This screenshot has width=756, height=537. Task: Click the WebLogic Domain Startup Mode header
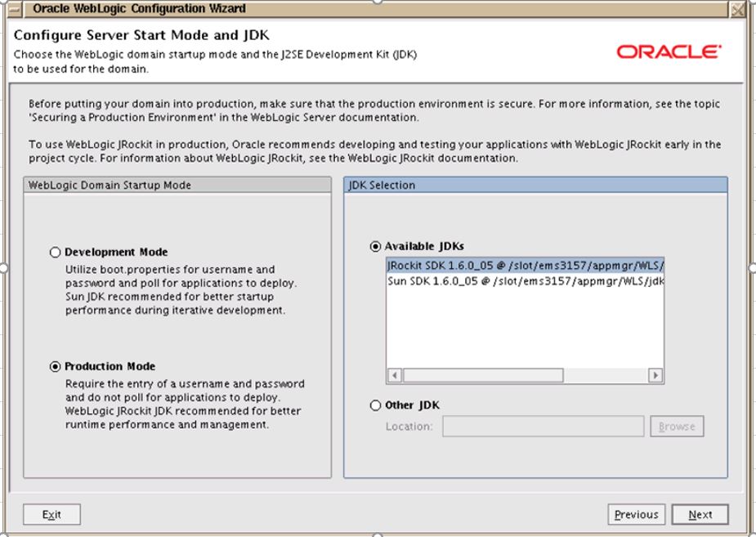(x=177, y=185)
